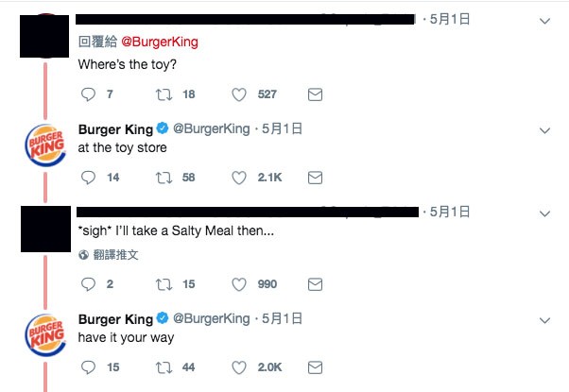
Task: Like the "have it your way" tweet
Action: 239,367
